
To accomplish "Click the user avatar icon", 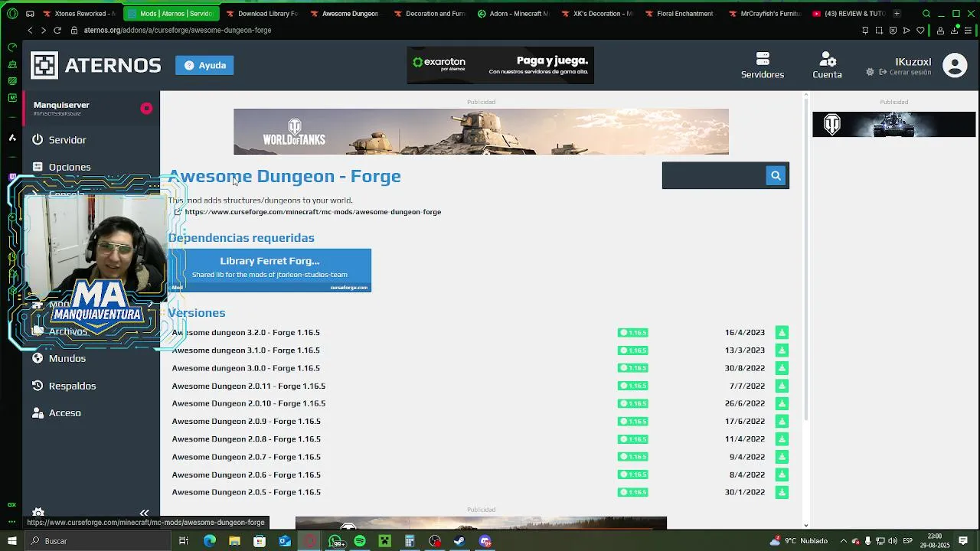I will click(x=955, y=65).
